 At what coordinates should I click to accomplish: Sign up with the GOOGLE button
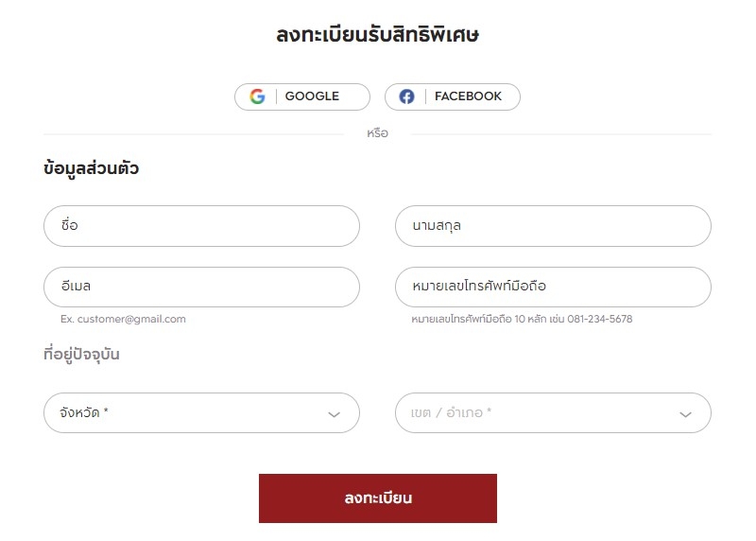301,96
